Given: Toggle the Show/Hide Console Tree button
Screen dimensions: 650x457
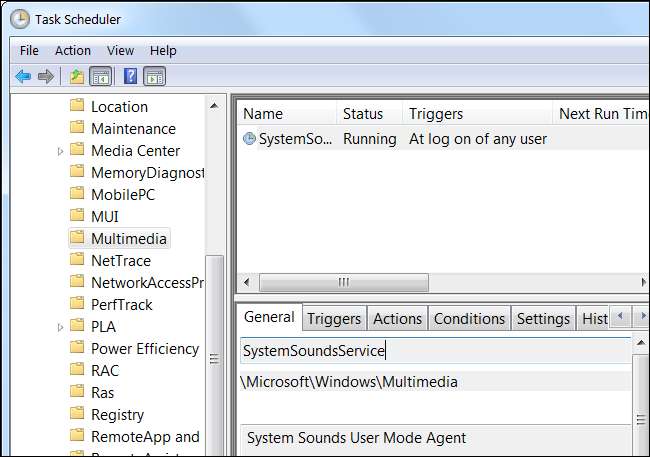Looking at the screenshot, I should click(x=100, y=76).
